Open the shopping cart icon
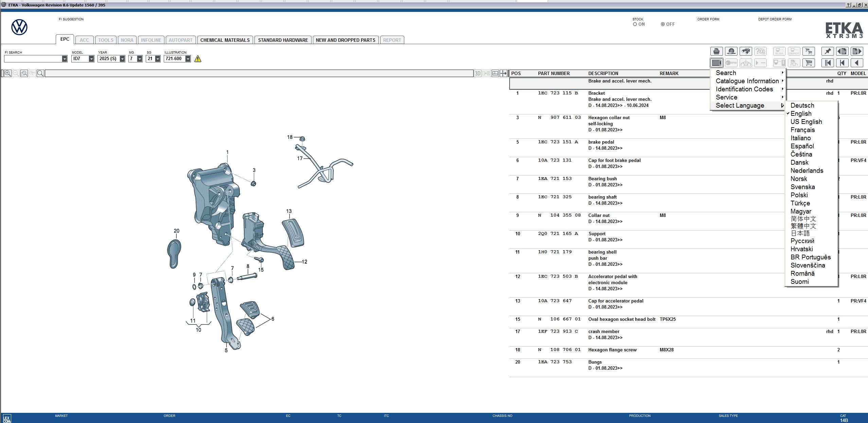868x423 pixels. pos(809,63)
